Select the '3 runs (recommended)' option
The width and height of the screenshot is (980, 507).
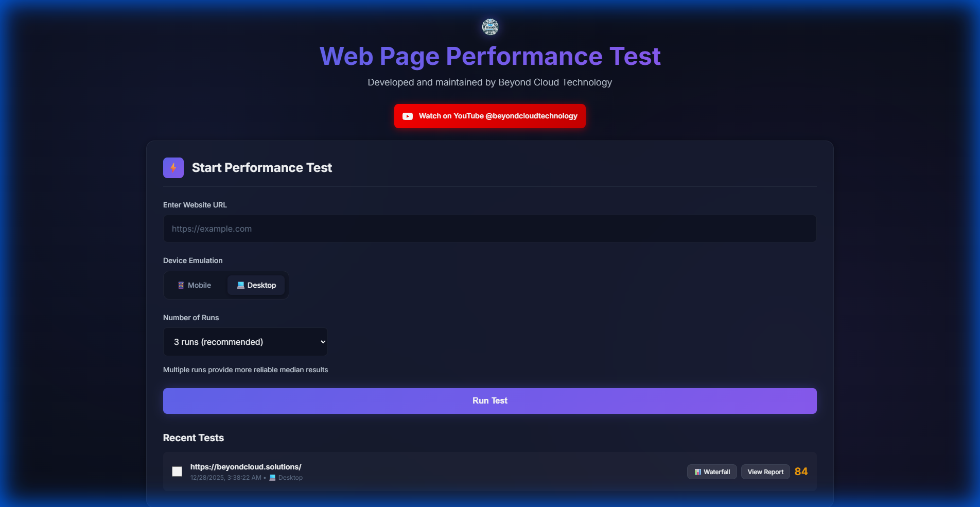[x=245, y=341]
